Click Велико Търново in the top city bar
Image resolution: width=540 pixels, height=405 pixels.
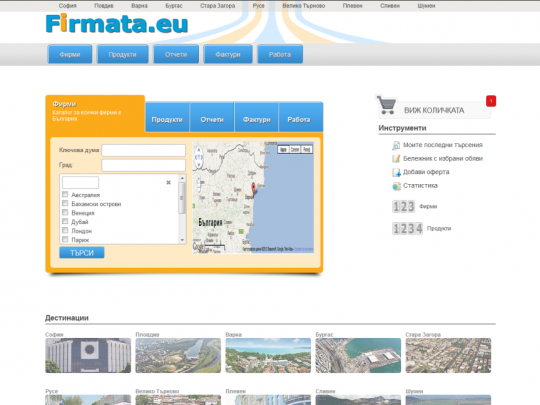coord(304,6)
